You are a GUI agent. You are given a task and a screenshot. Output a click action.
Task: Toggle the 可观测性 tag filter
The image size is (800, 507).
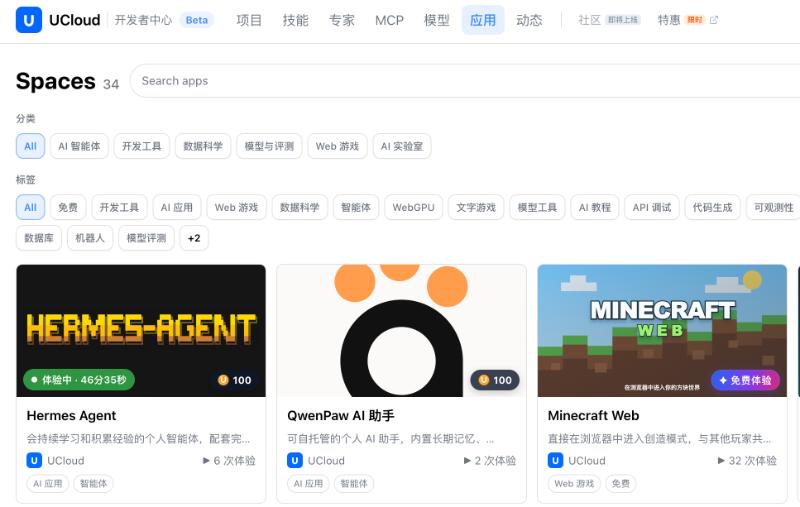coord(773,208)
